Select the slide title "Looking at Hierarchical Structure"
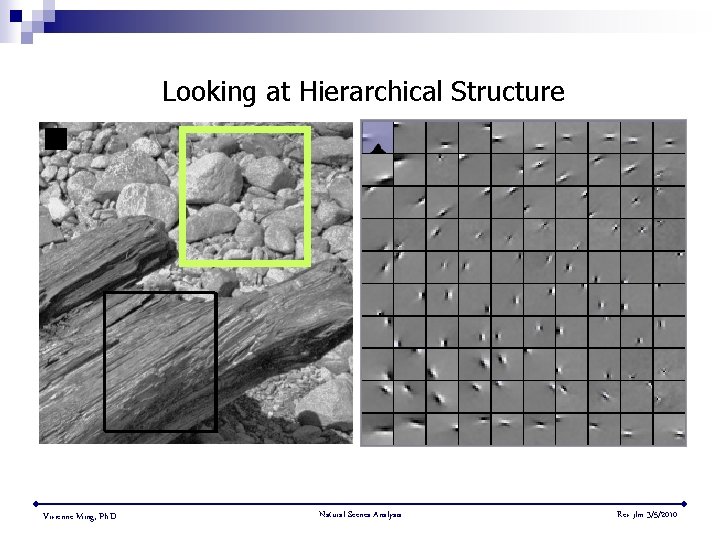 (x=363, y=91)
